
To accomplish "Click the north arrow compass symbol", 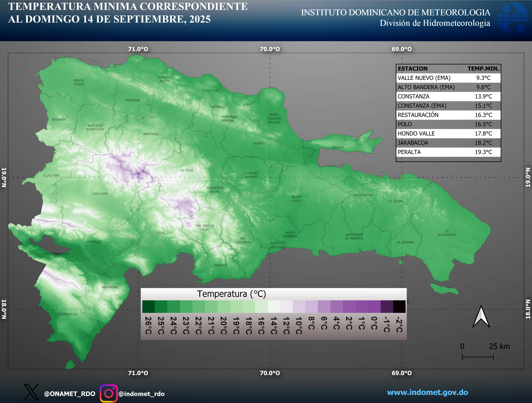I will click(x=481, y=316).
